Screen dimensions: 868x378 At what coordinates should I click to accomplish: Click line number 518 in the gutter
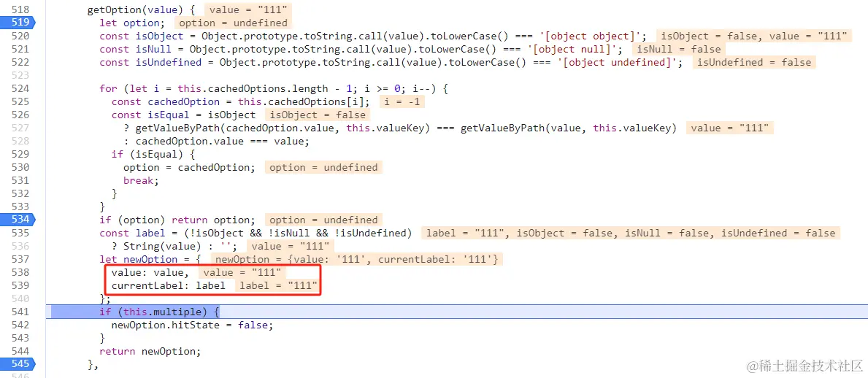coord(20,10)
